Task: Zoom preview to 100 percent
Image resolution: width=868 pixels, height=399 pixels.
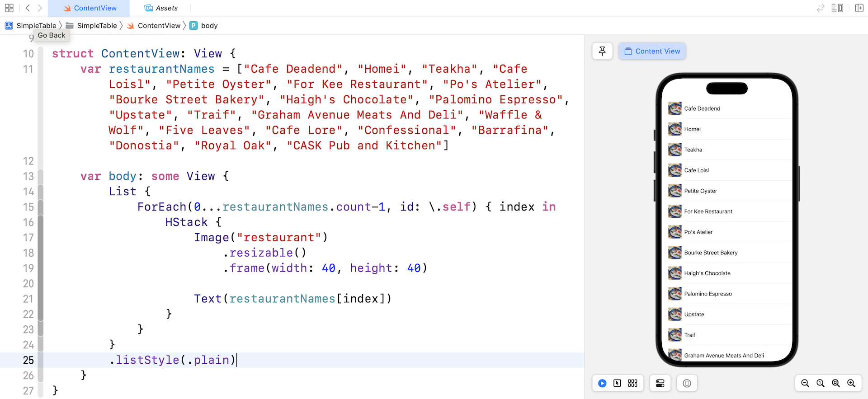Action: [x=821, y=383]
